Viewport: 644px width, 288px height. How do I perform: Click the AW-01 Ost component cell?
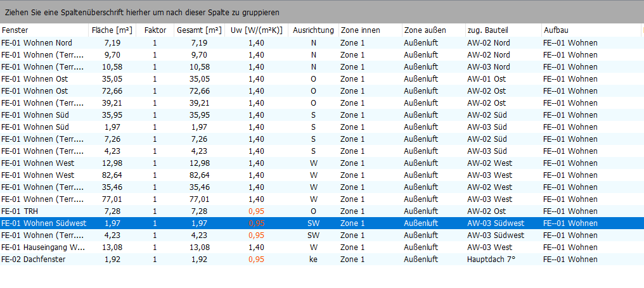[486, 79]
